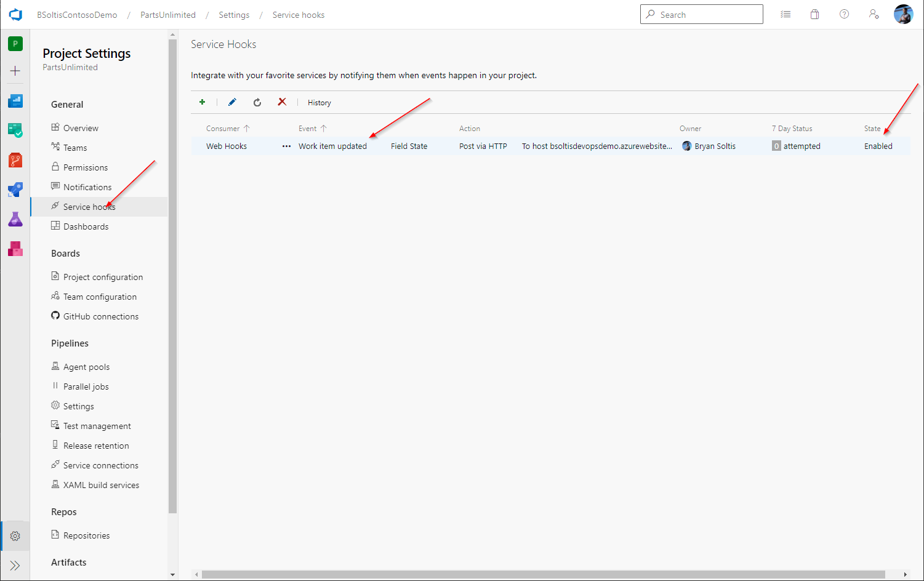Open Notifications in Project Settings
This screenshot has height=581, width=924.
click(x=87, y=187)
